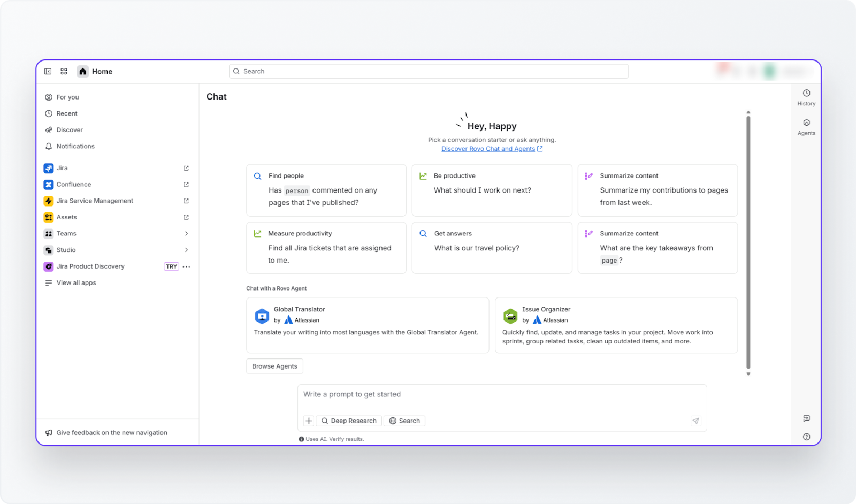Open the Jira Product Discovery icon
This screenshot has height=504, width=856.
coord(49,266)
